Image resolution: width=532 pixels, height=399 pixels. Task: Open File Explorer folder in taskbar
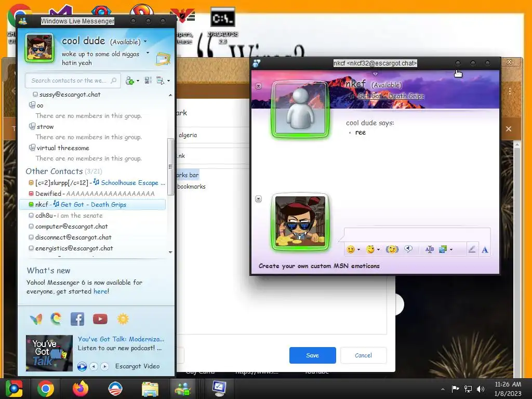[150, 389]
